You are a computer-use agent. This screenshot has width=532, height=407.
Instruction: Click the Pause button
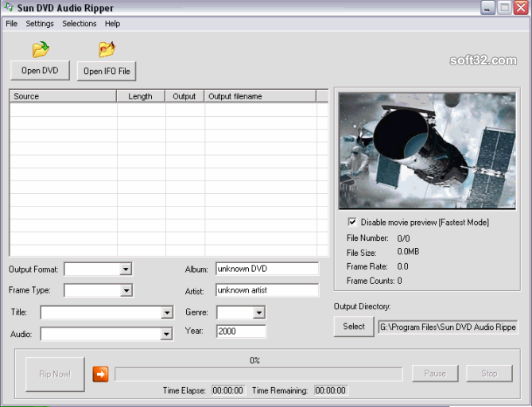click(x=435, y=374)
